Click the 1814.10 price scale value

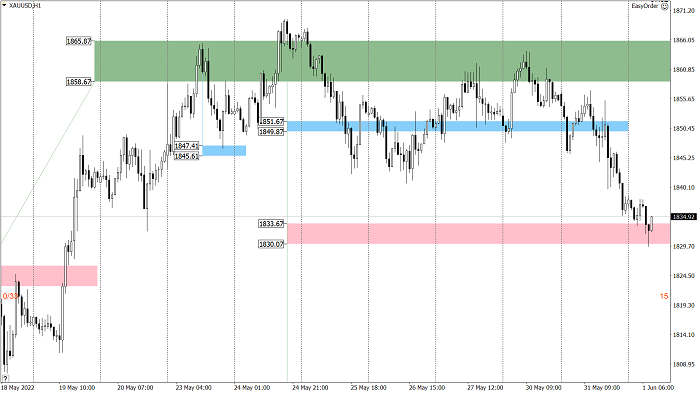684,335
